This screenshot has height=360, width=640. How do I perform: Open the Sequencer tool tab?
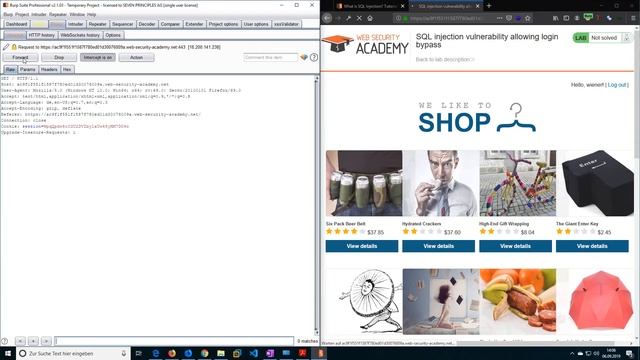(122, 24)
